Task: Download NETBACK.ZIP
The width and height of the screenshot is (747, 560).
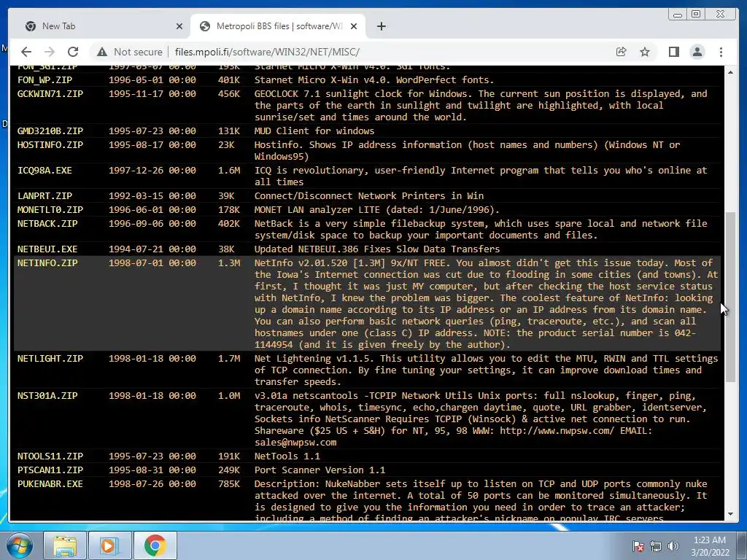Action: (x=47, y=223)
